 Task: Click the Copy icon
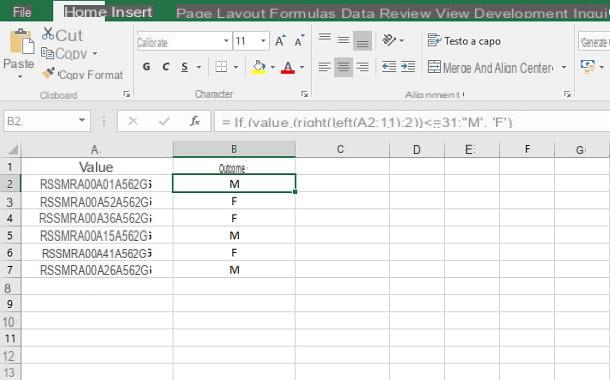pos(47,53)
